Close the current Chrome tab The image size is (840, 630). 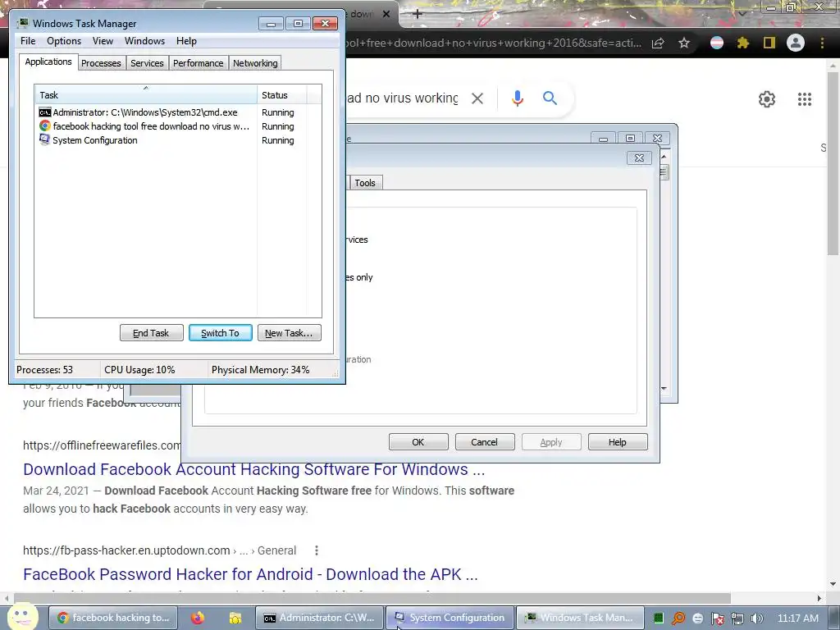tap(386, 14)
